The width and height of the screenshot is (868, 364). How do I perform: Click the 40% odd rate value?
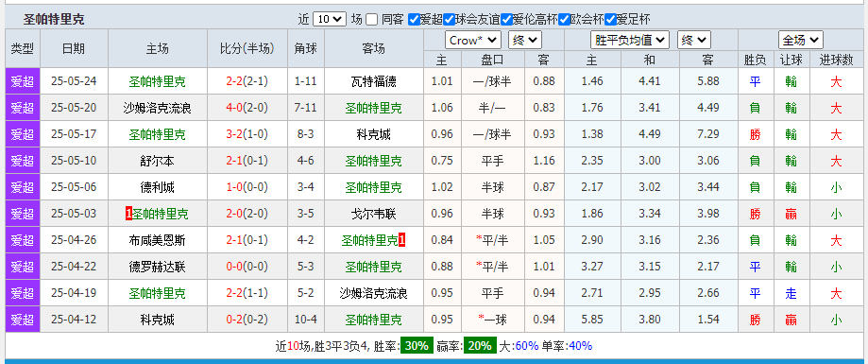[x=580, y=346]
